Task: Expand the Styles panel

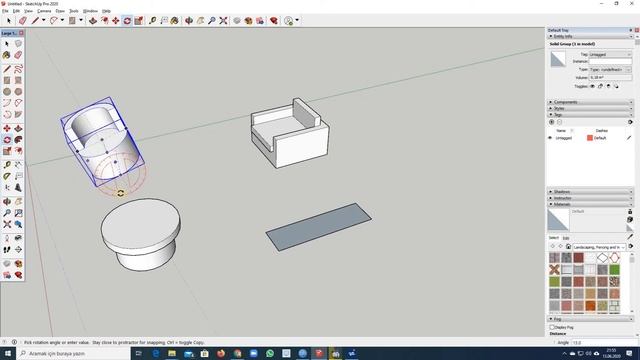Action: (x=590, y=108)
